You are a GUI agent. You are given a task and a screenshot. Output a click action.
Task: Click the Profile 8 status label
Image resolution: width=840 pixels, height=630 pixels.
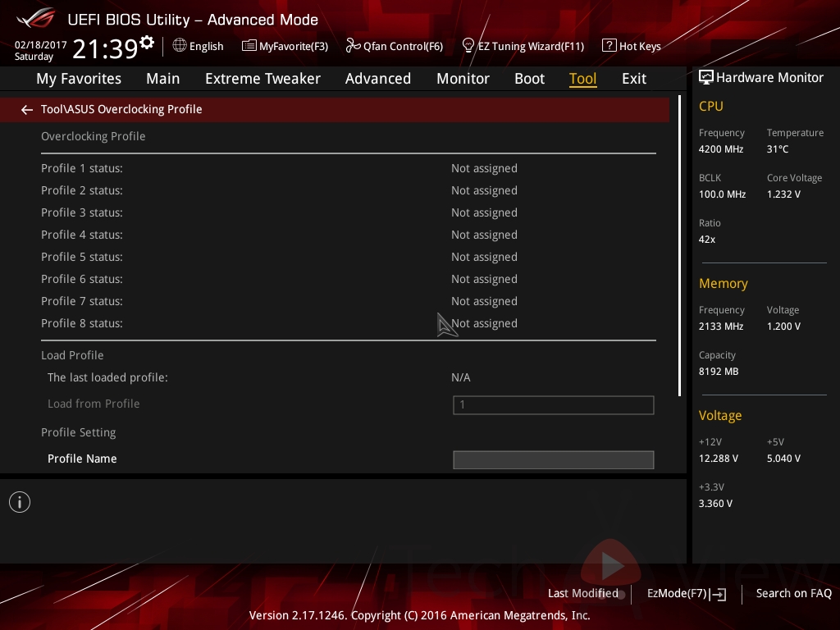82,323
